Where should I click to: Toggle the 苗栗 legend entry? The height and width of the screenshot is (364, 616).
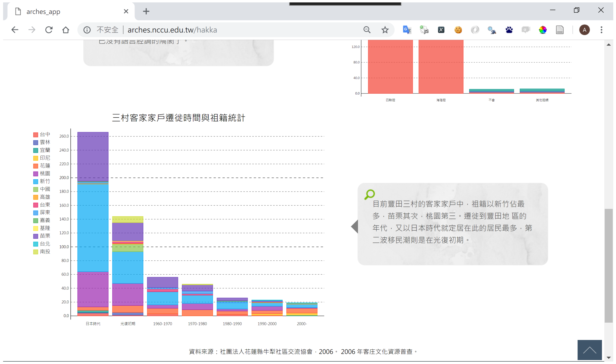pyautogui.click(x=45, y=236)
